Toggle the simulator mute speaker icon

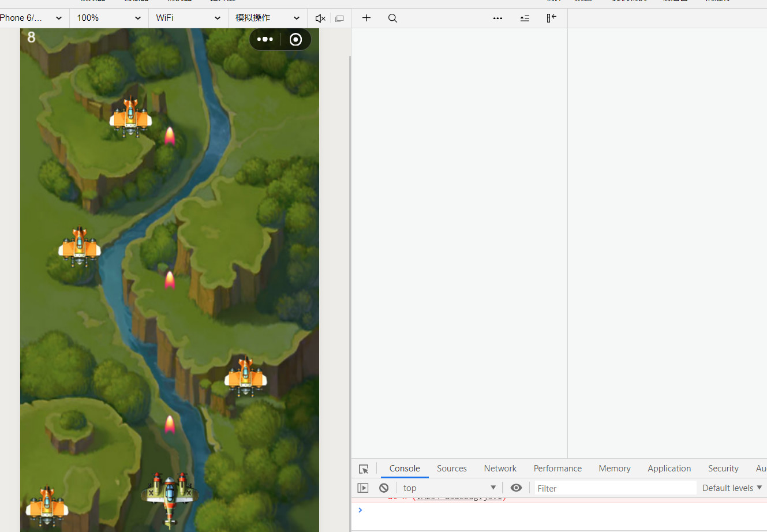point(320,18)
